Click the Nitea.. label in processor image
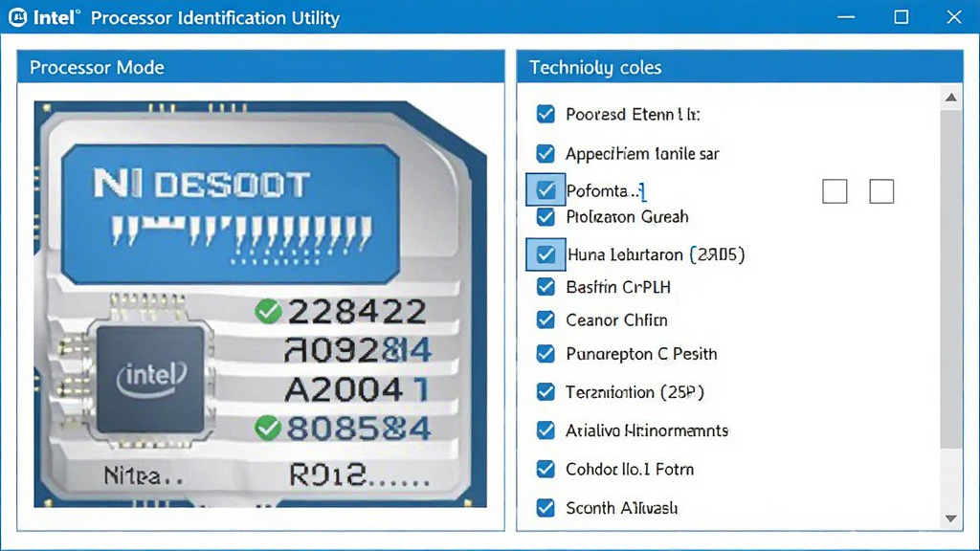This screenshot has height=551, width=980. point(144,476)
